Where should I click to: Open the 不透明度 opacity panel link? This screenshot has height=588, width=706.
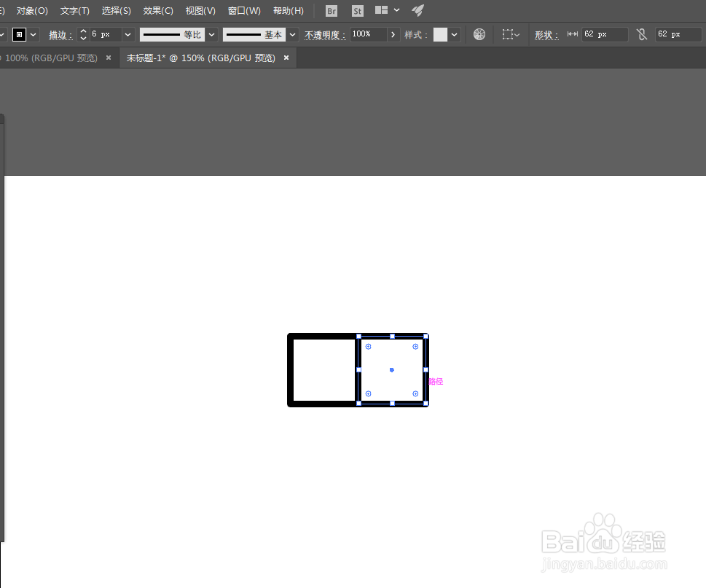[325, 35]
